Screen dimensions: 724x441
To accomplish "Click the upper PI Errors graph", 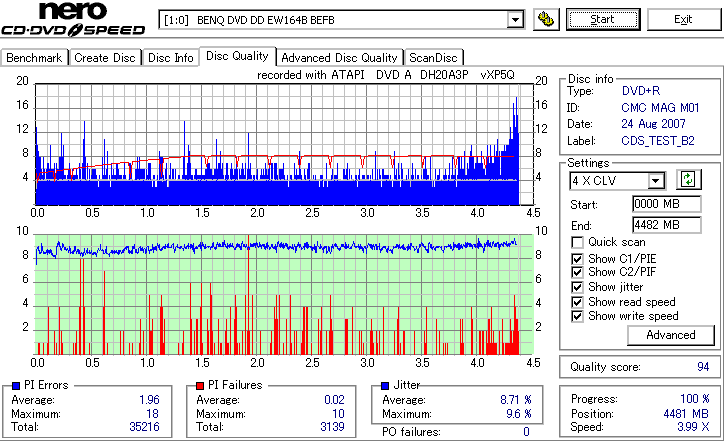I will tap(284, 145).
